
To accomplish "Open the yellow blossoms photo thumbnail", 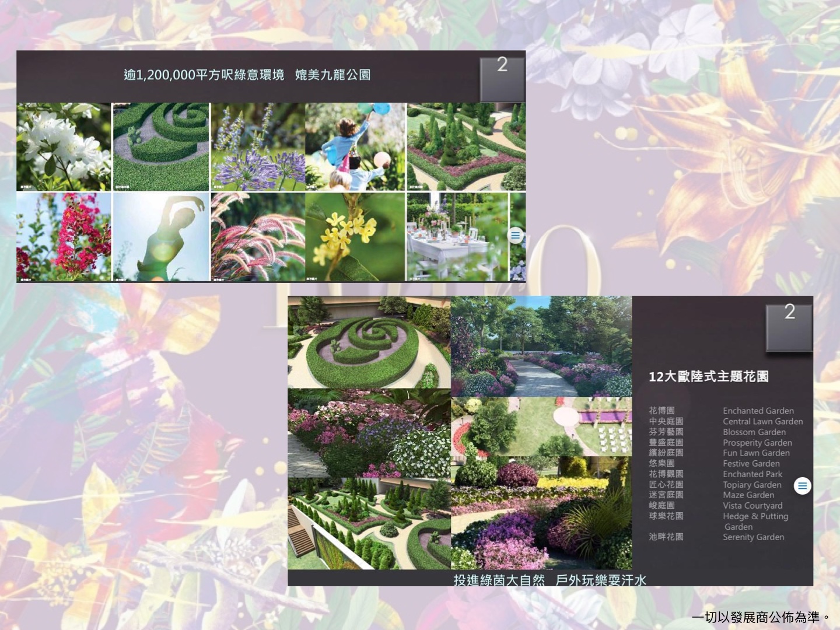I will tap(355, 237).
